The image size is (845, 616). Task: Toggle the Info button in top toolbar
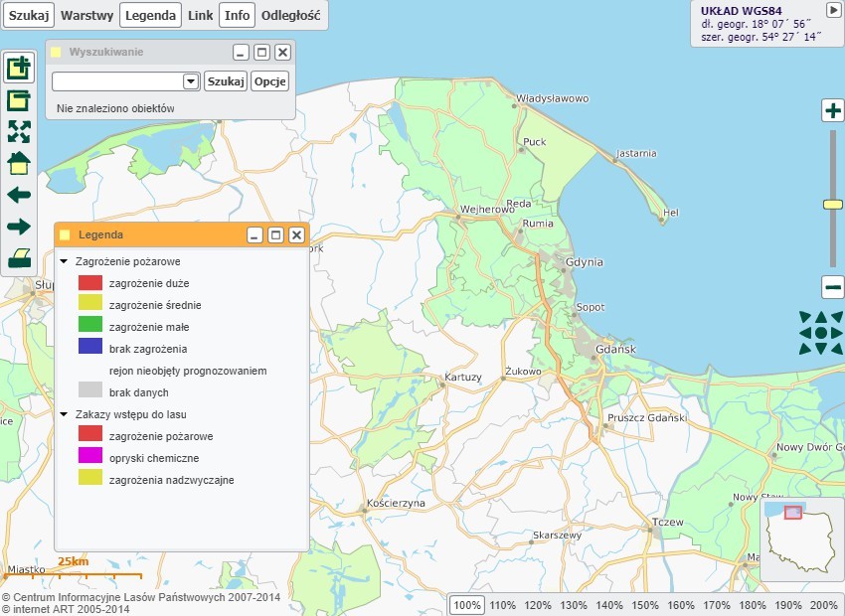(x=237, y=15)
